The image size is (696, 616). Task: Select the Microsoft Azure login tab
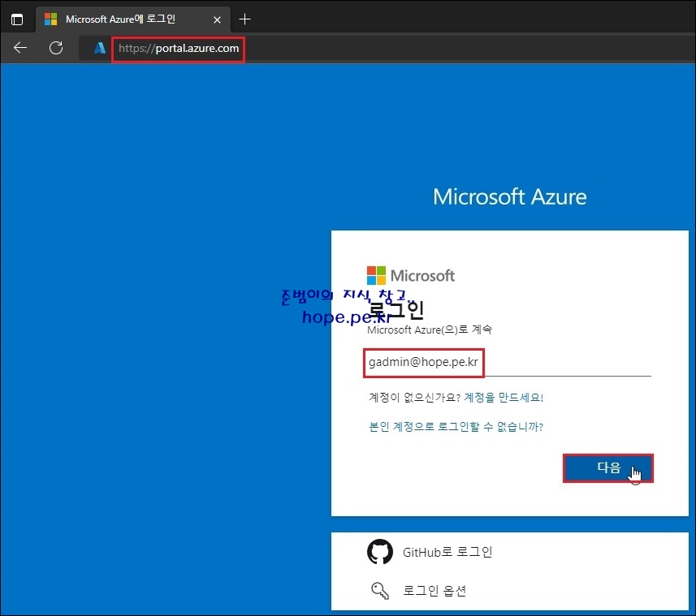(x=133, y=19)
